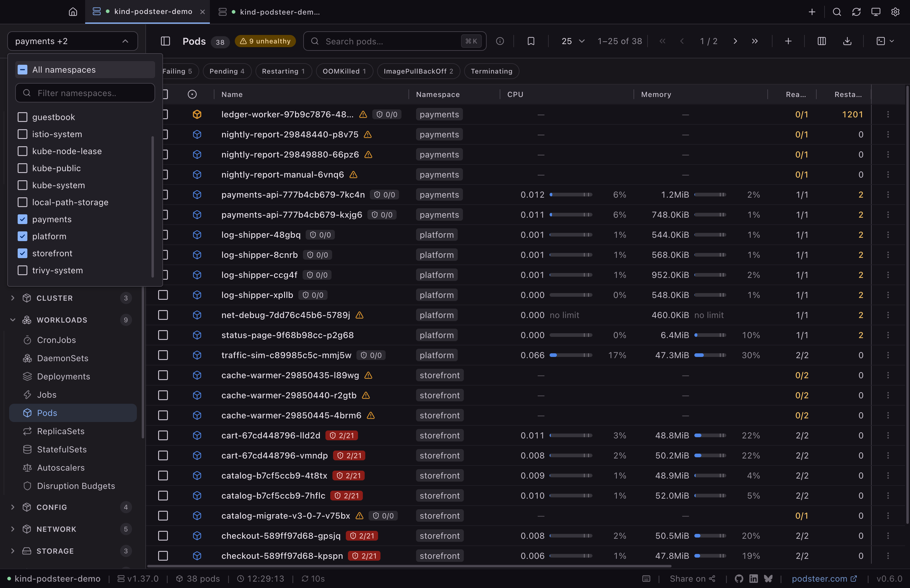Open global search magnifier in top bar

click(837, 12)
